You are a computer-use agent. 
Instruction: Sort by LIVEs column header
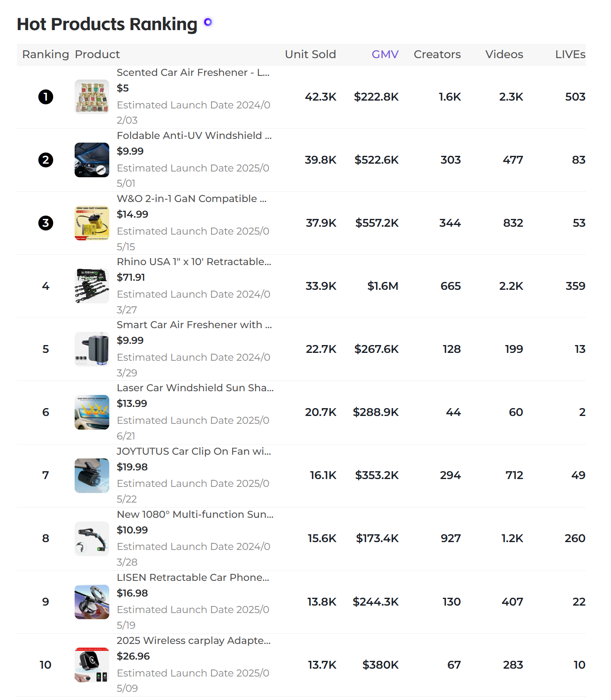(x=570, y=54)
